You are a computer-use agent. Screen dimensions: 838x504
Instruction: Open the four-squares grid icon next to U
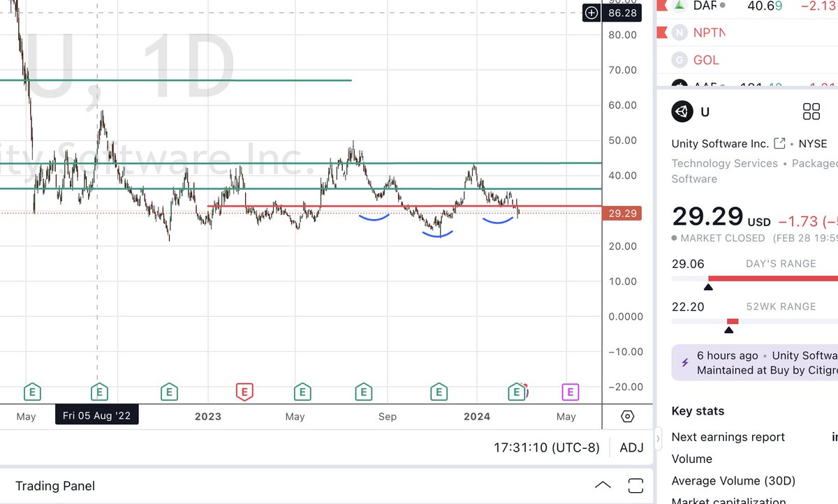coord(811,112)
